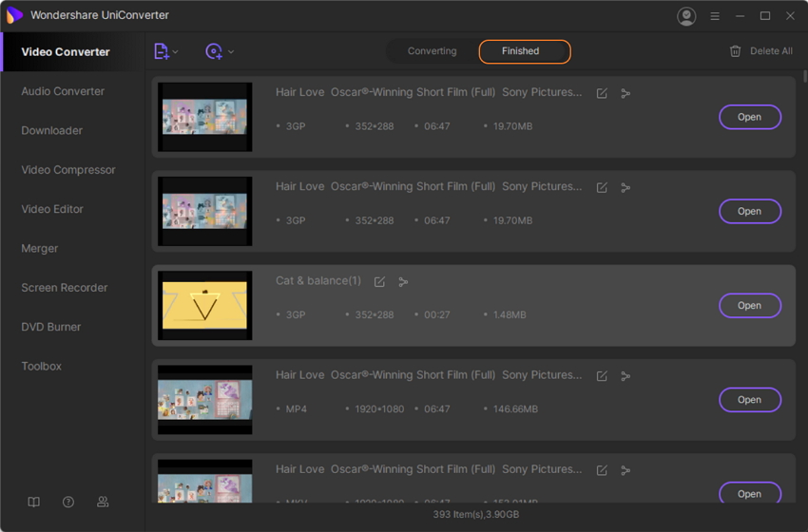Rename the first Hair Love 3GP item

tap(602, 93)
